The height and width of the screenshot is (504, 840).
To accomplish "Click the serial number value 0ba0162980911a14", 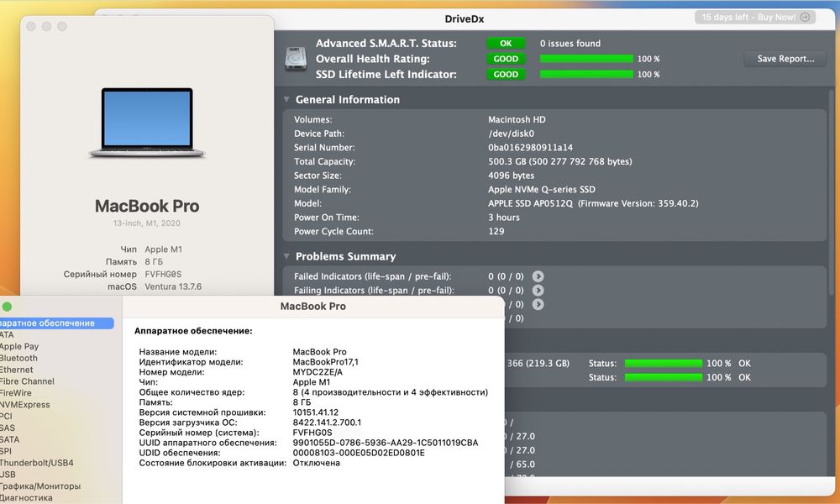I will tap(530, 148).
